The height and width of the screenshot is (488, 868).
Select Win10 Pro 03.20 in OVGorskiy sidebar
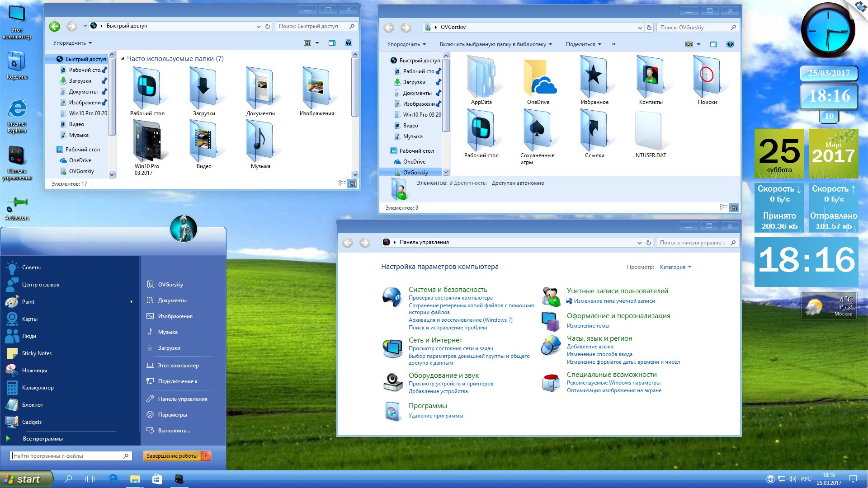point(422,115)
